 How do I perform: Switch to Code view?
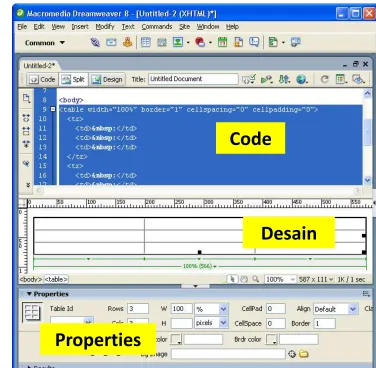(42, 79)
